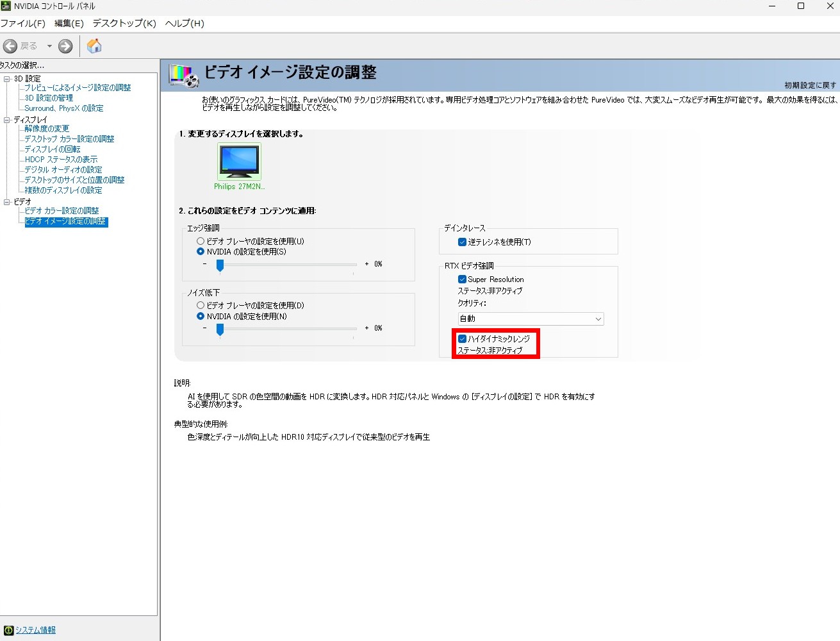Viewport: 840px width, 641px height.
Task: Click the 初期設定に戻す link
Action: (x=810, y=85)
